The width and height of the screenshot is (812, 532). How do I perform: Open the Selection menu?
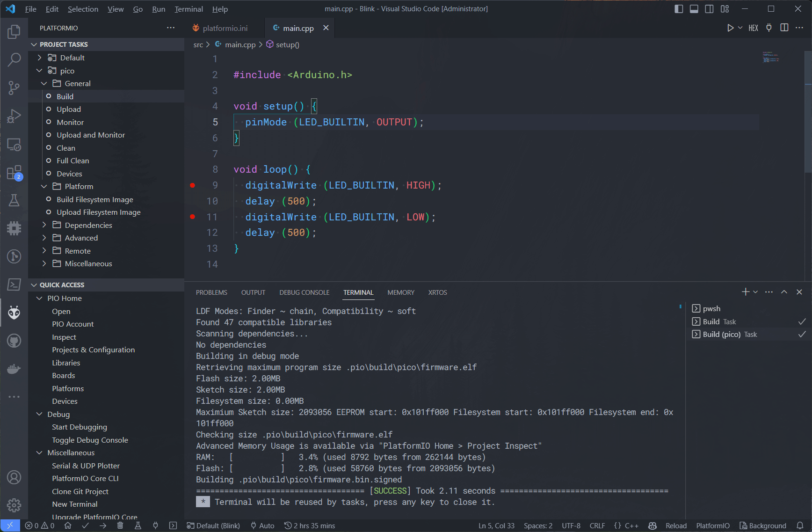pyautogui.click(x=83, y=9)
